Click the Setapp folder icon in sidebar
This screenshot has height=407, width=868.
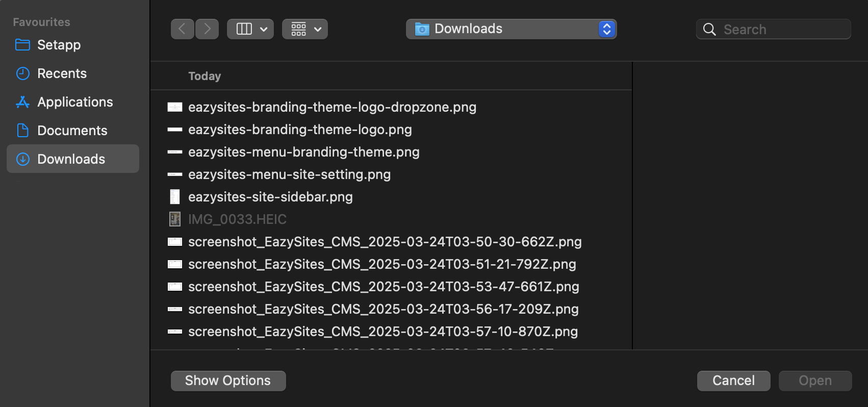(23, 45)
